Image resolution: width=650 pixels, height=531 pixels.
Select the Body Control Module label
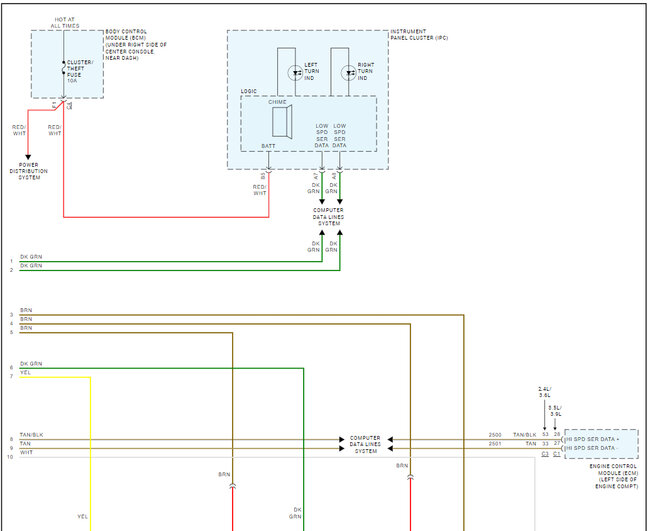pos(136,45)
